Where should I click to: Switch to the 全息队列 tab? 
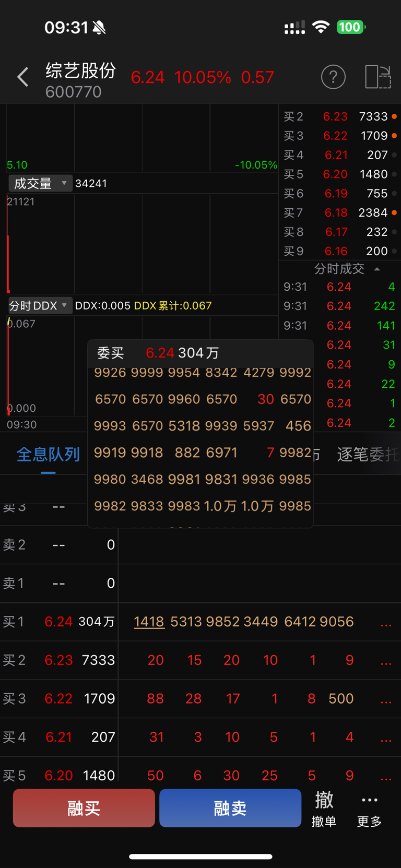click(48, 454)
